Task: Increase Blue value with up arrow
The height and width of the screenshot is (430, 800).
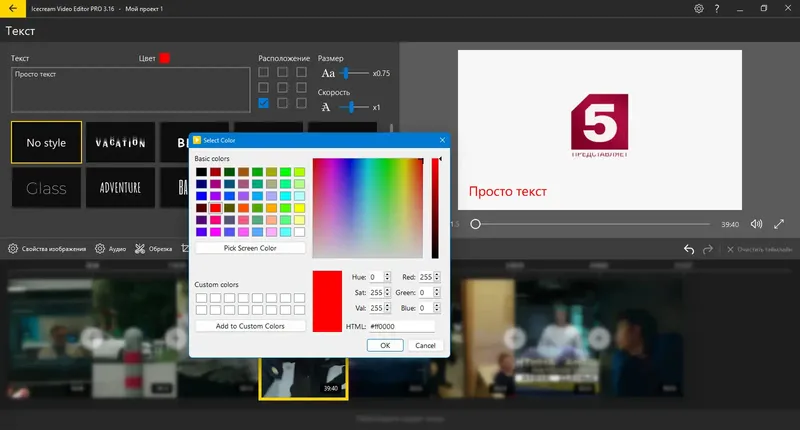Action: 437,305
